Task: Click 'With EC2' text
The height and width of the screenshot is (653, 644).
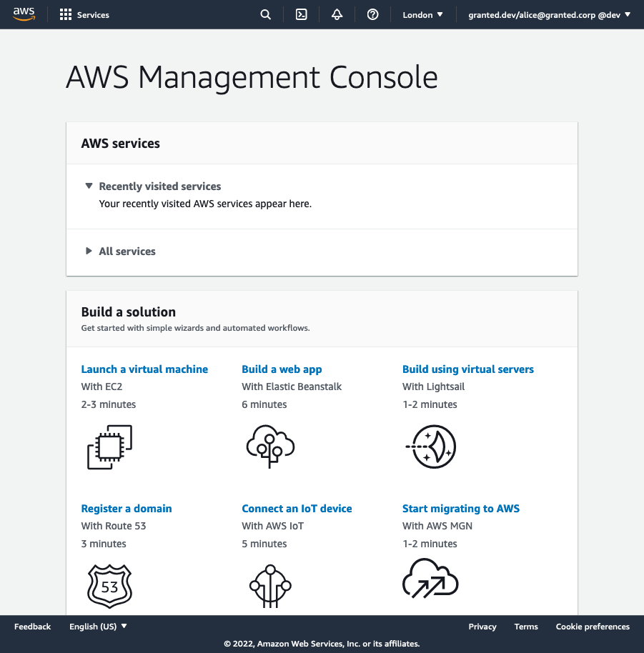Action: (101, 387)
